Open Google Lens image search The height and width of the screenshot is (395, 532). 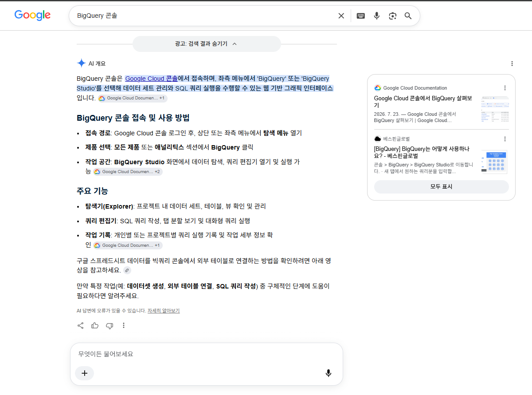point(392,16)
